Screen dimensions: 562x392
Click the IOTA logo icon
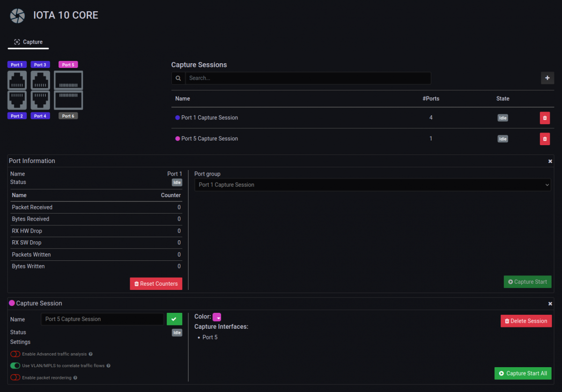(17, 15)
